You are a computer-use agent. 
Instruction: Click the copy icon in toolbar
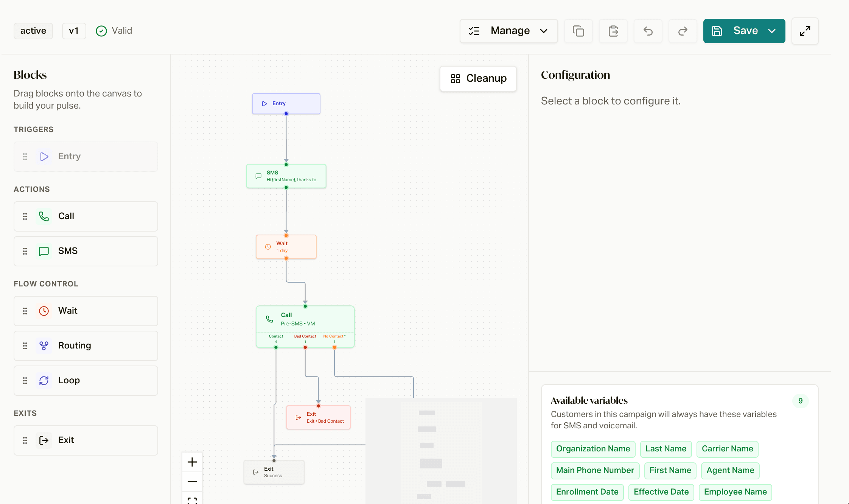(x=578, y=31)
